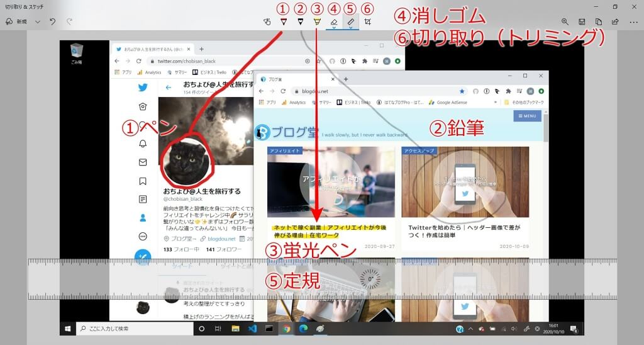Open Twitter lists sidebar icon
This screenshot has width=644, height=345.
pos(143,200)
